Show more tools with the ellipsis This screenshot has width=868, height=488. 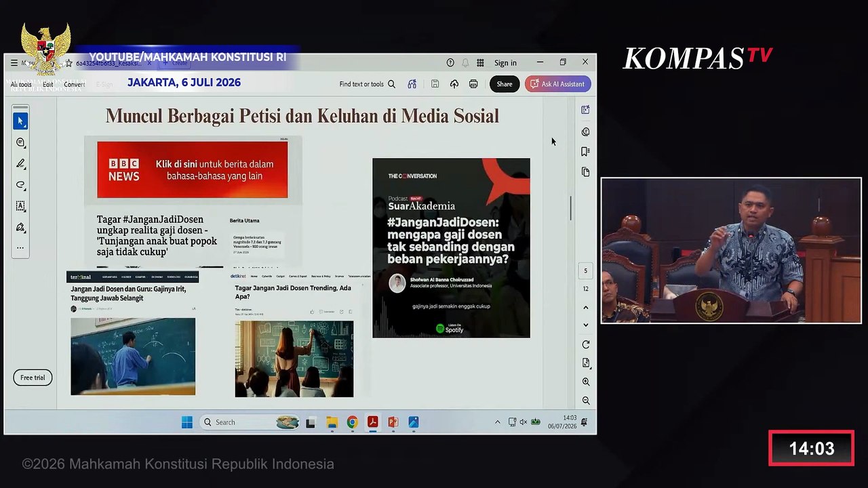(x=20, y=247)
